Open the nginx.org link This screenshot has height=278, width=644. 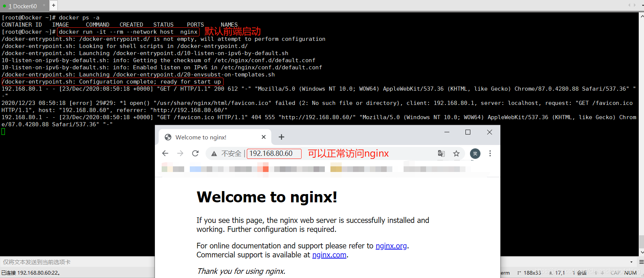coord(391,246)
